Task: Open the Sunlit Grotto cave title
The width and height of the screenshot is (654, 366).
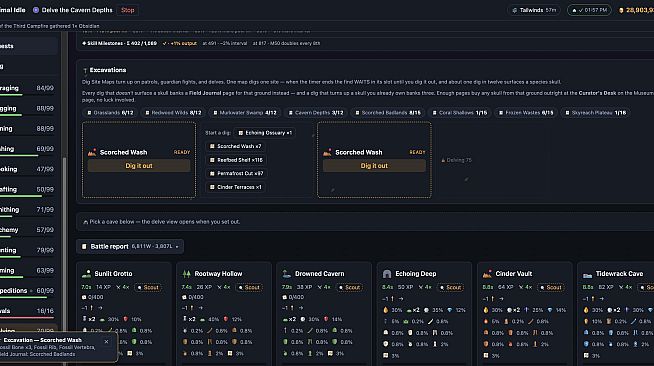Action: pyautogui.click(x=113, y=274)
